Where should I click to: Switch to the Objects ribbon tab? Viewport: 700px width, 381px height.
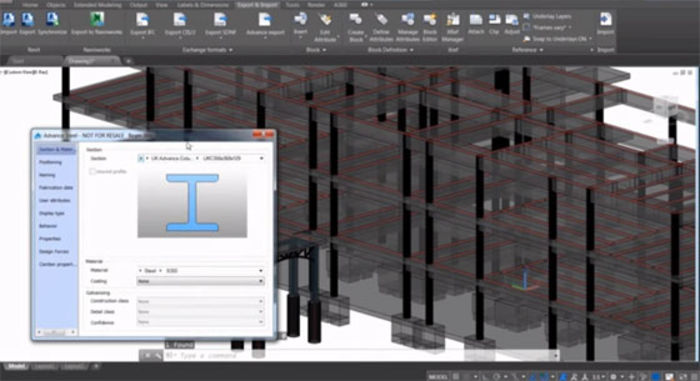tap(56, 5)
